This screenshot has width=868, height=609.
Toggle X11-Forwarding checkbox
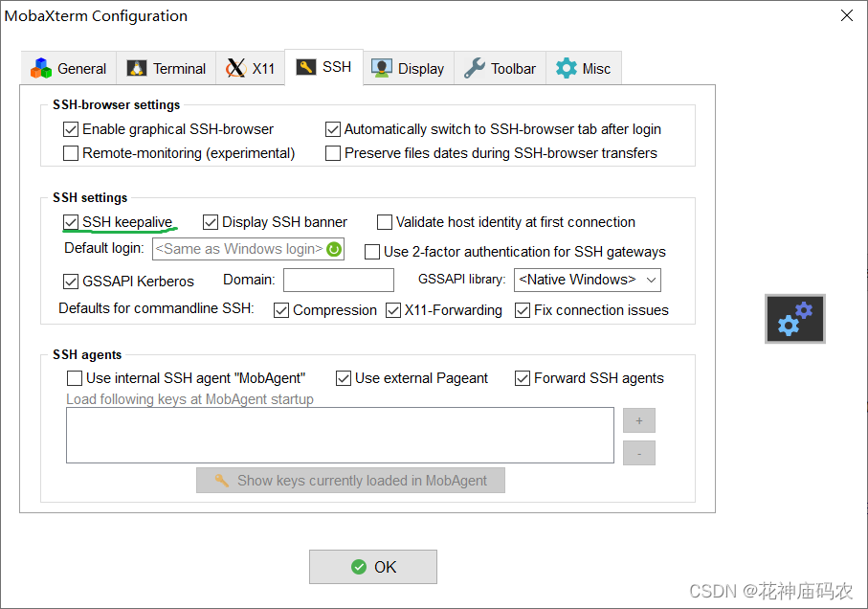(x=393, y=310)
